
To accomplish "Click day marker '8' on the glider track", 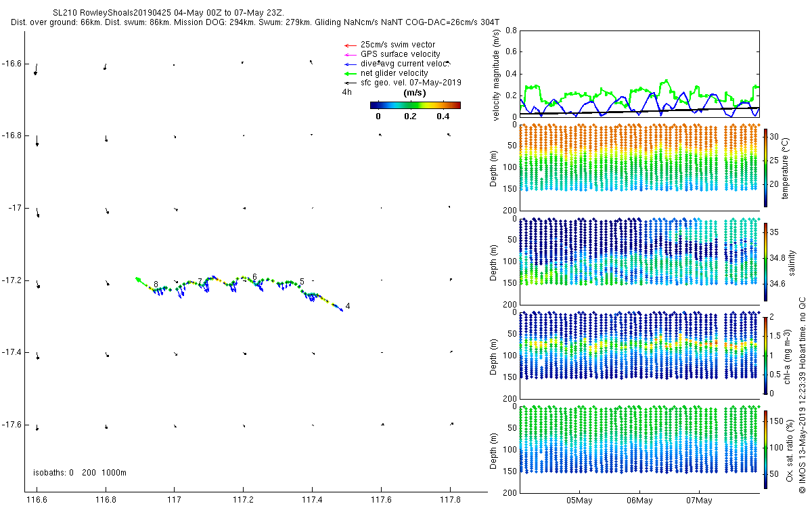I will tap(156, 284).
